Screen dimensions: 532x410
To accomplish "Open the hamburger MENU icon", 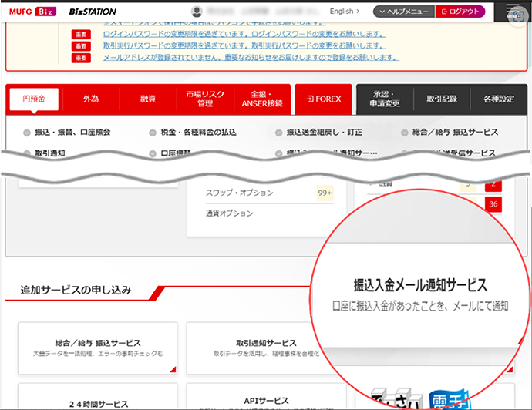I will pyautogui.click(x=515, y=12).
